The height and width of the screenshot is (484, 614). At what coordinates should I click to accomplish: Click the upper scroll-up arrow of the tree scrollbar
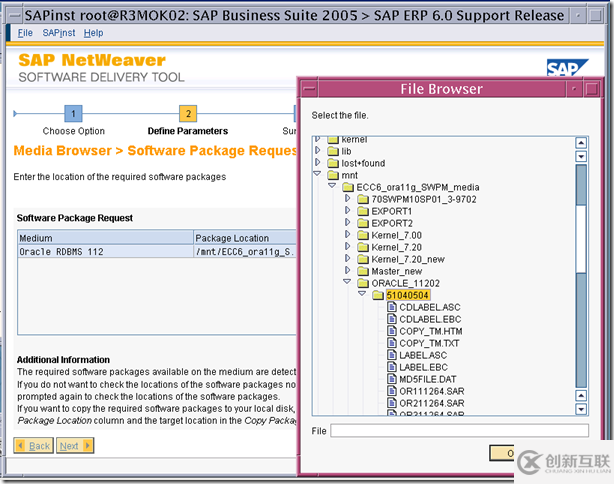pyautogui.click(x=581, y=143)
